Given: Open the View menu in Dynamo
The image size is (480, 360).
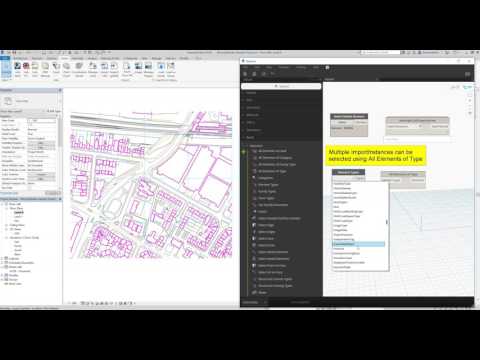Looking at the screenshot, I should 269,67.
